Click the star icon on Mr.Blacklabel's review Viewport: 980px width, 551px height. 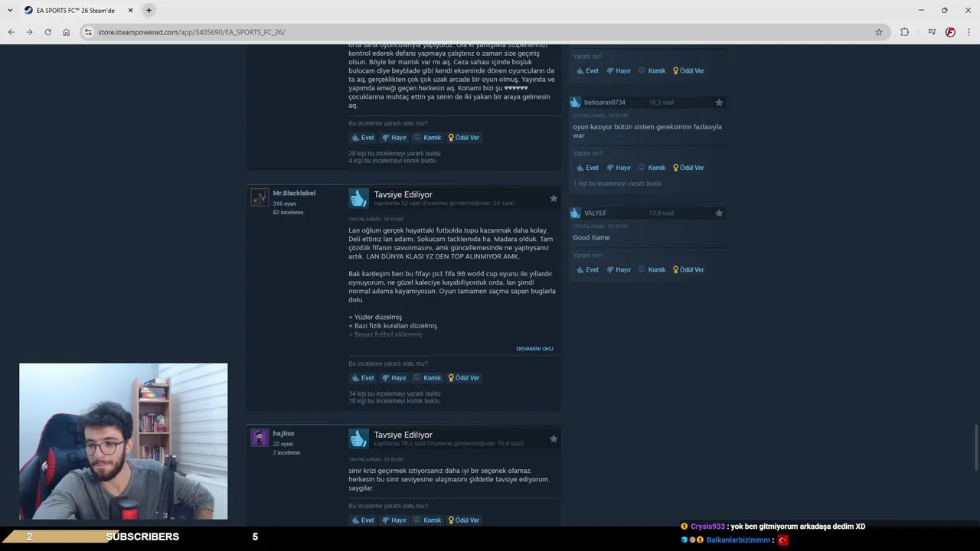point(554,198)
